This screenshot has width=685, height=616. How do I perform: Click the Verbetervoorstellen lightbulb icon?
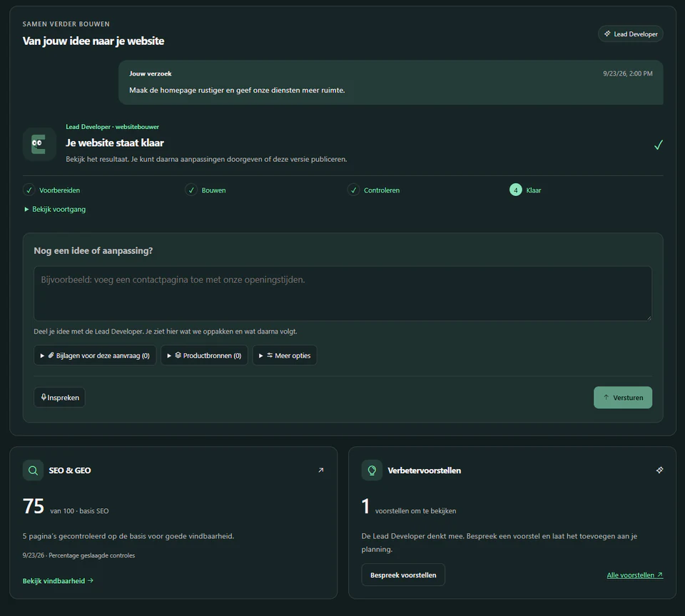[x=372, y=471]
